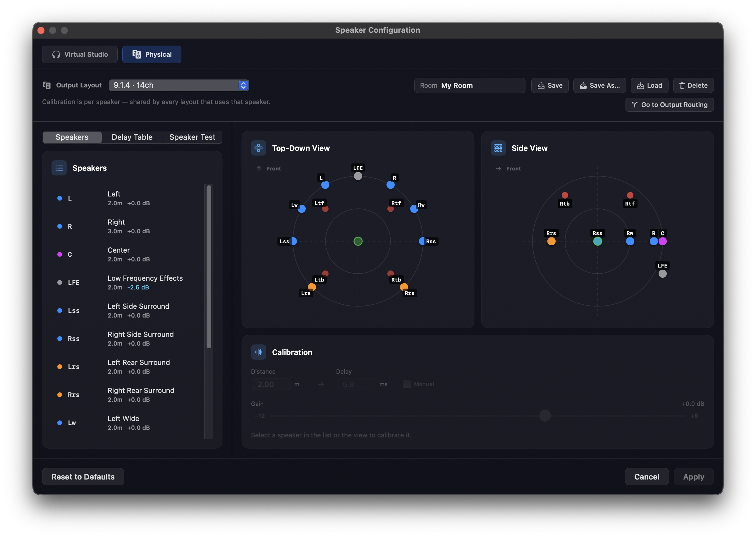
Task: Click the Speakers list panel icon
Action: point(59,168)
